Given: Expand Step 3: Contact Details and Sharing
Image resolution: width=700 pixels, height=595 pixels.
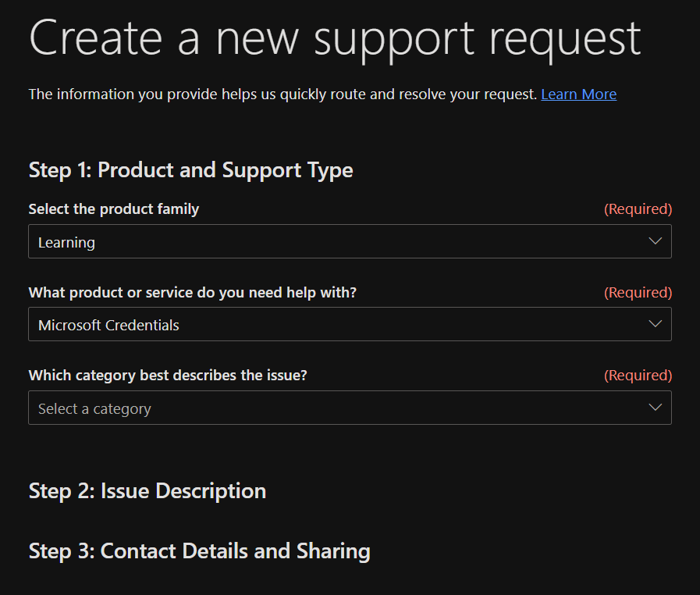Looking at the screenshot, I should click(x=199, y=551).
